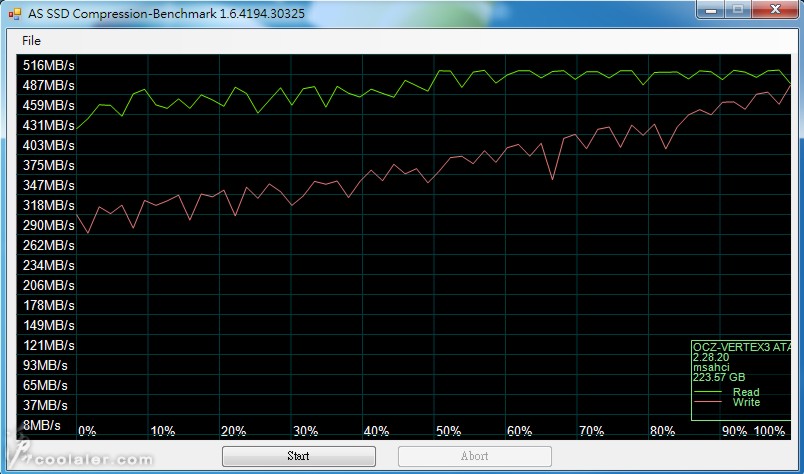Click the 2.28.20 firmware version text
Viewport: 804px width, 474px height.
tap(711, 358)
